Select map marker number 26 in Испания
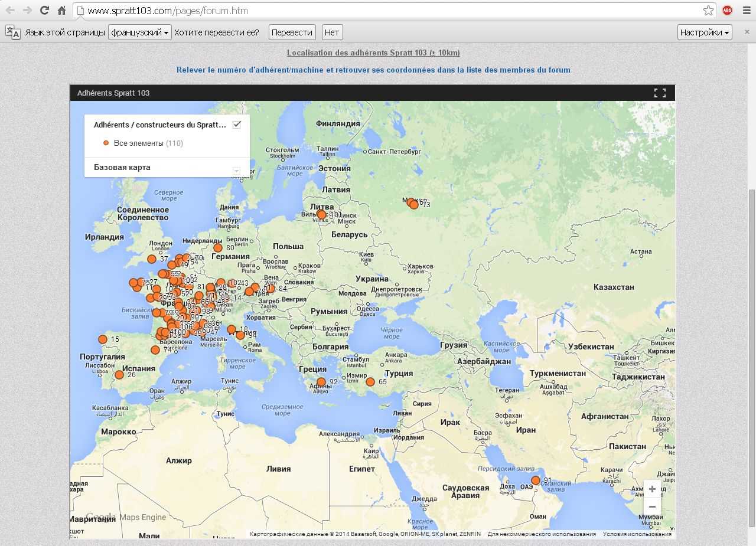This screenshot has height=546, width=756. 119,375
